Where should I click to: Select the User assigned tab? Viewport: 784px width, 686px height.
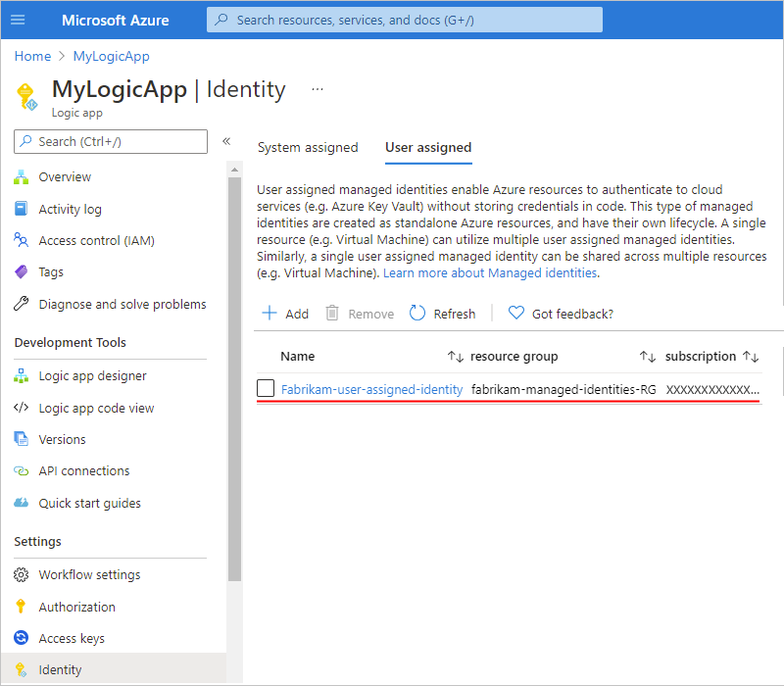click(x=428, y=148)
